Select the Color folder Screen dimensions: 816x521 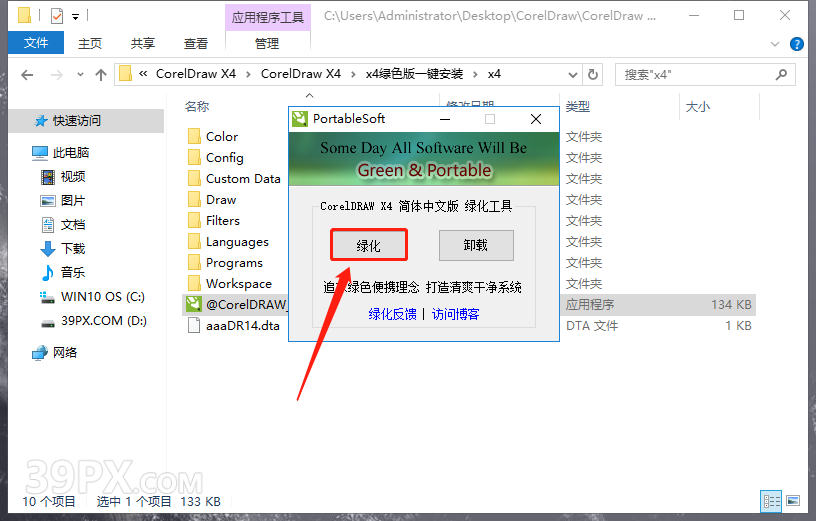(x=222, y=137)
